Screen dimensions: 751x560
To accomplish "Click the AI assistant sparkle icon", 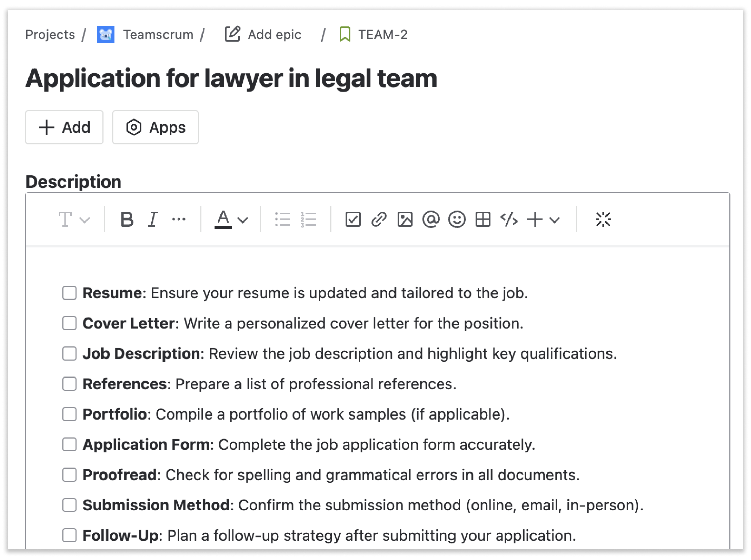I will pyautogui.click(x=602, y=219).
